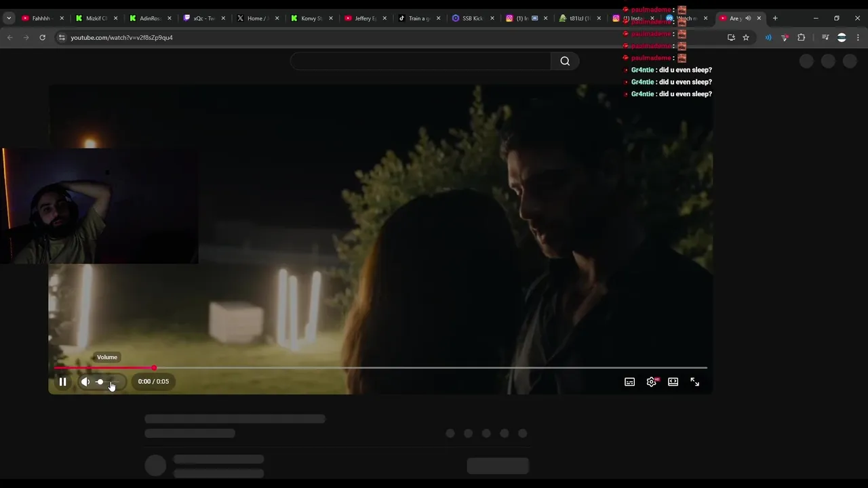Click chat message 'did u even sleep?' first line
The width and height of the screenshot is (868, 488).
686,70
